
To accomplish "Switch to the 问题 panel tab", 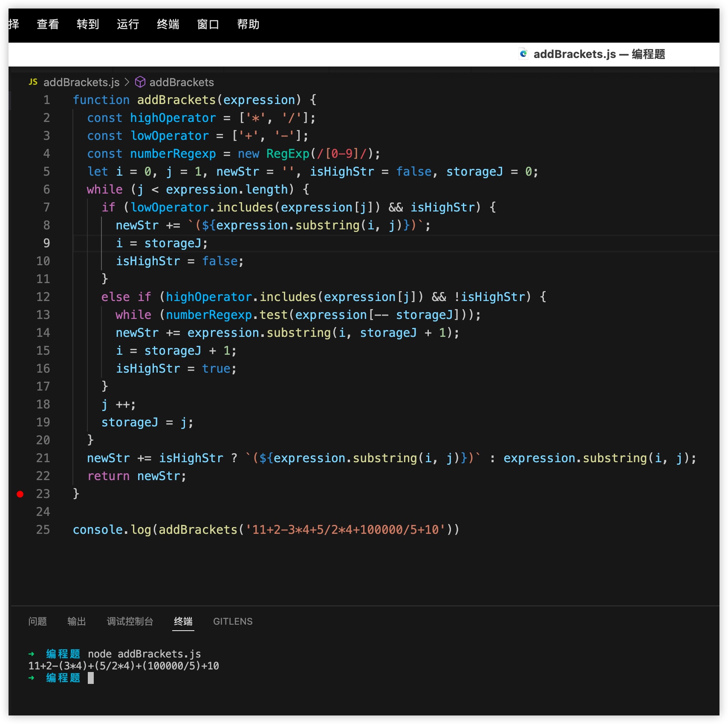I will (x=38, y=621).
